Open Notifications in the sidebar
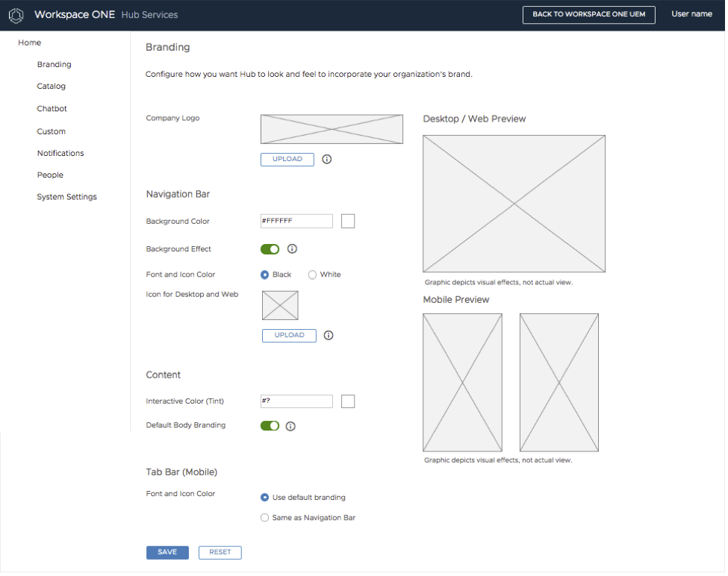Viewport: 728px width, 576px height. 60,154
